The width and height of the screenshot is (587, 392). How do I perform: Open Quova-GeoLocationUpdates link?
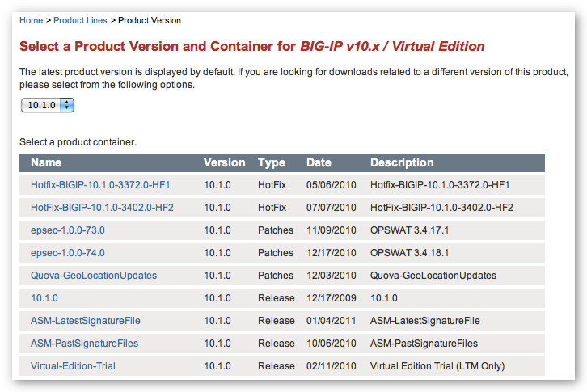[x=94, y=276]
